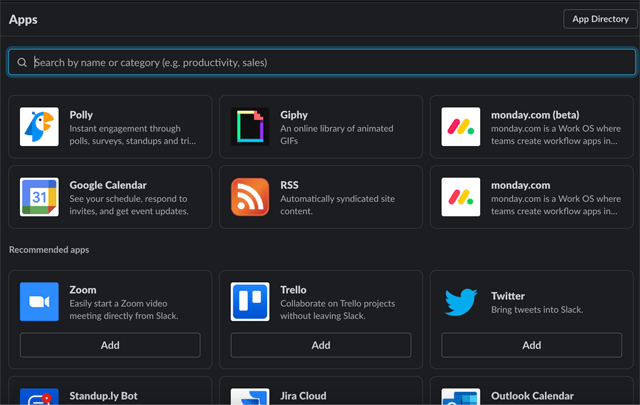Select the Twitter title text
The width and height of the screenshot is (640, 405).
508,296
